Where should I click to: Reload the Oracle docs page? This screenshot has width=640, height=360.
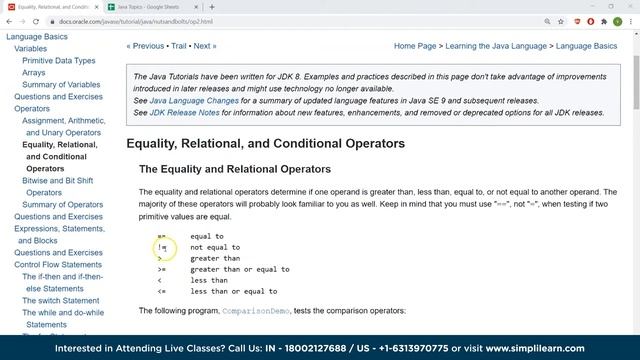36,22
